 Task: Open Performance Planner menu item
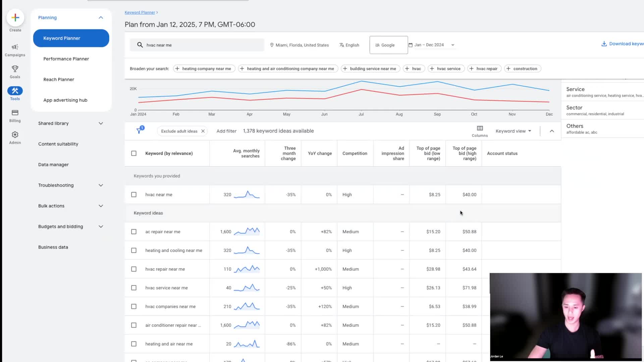[x=66, y=59]
